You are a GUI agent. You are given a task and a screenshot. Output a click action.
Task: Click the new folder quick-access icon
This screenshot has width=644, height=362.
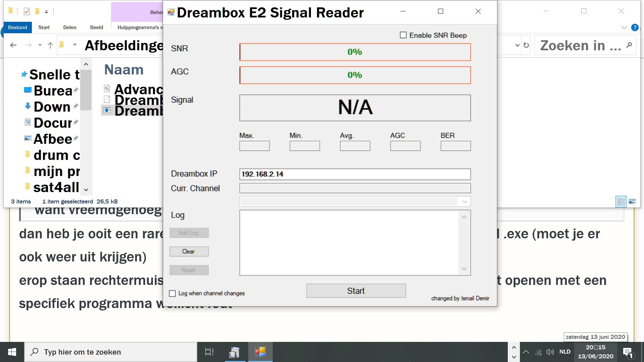[x=37, y=12]
